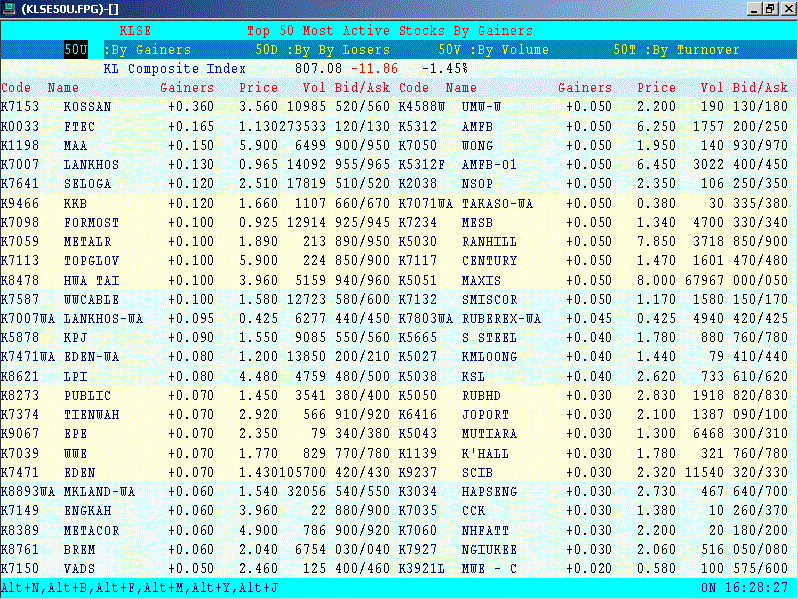Select MAXIS stock name
Image resolution: width=798 pixels, height=599 pixels.
pos(481,280)
